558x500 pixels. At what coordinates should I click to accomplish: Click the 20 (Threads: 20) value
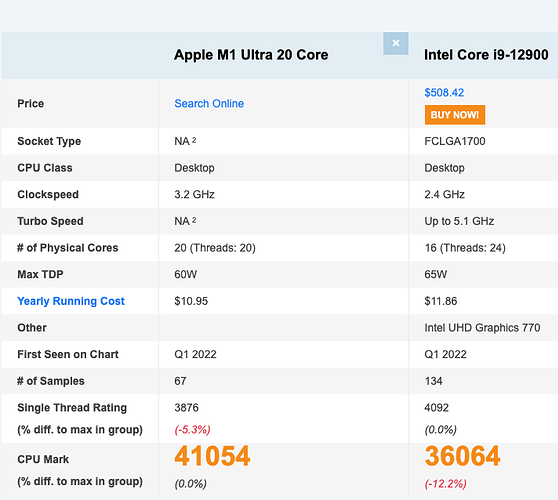tap(215, 248)
